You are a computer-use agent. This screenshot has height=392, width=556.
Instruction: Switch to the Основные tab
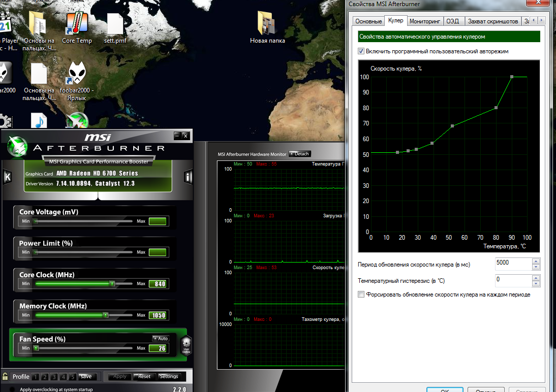coord(368,21)
